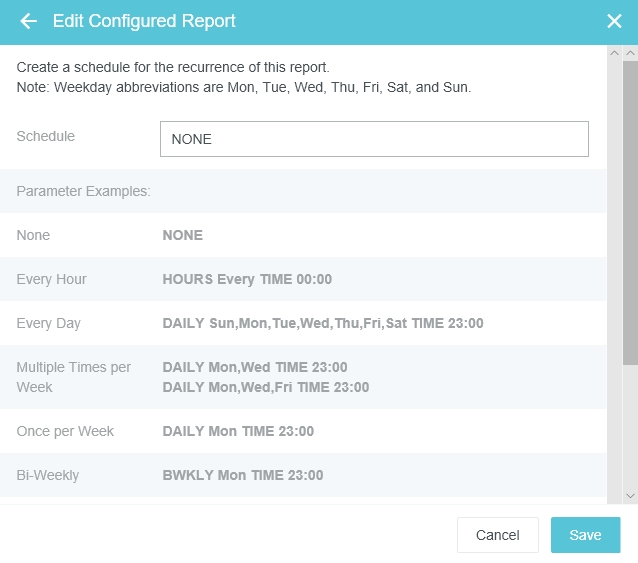This screenshot has width=638, height=563.
Task: Save the report schedule
Action: point(585,535)
